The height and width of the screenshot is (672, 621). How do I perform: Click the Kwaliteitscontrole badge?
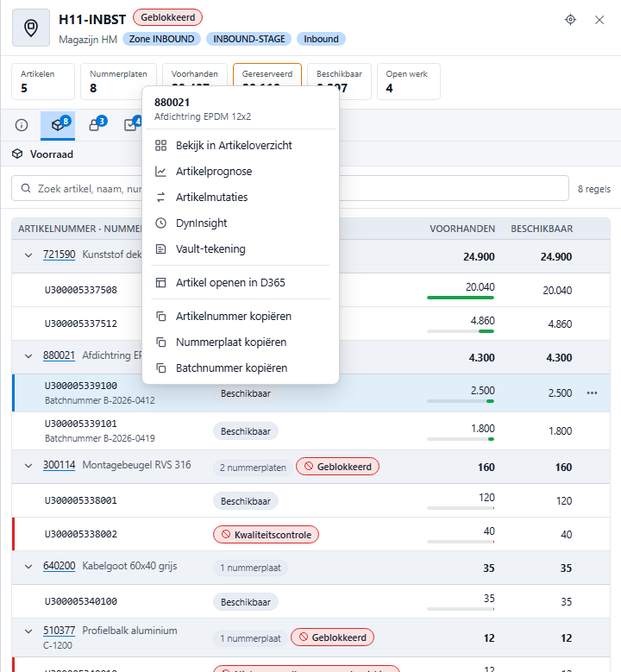point(266,535)
